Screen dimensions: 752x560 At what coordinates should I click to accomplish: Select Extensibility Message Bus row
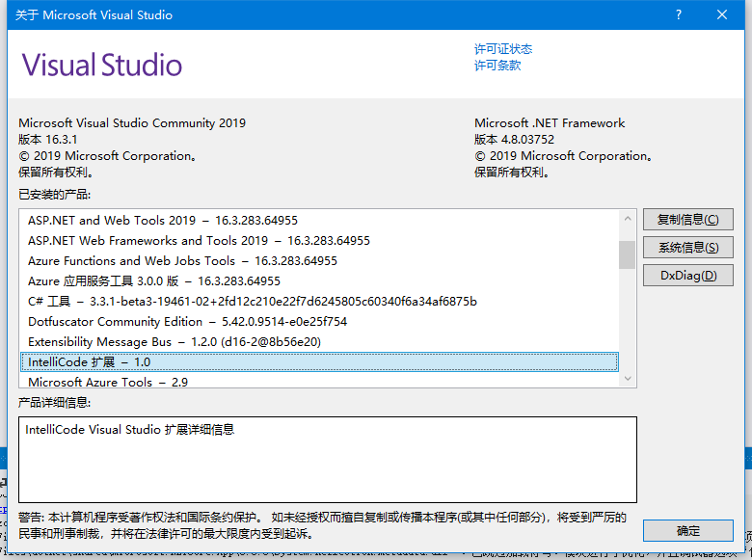point(319,342)
